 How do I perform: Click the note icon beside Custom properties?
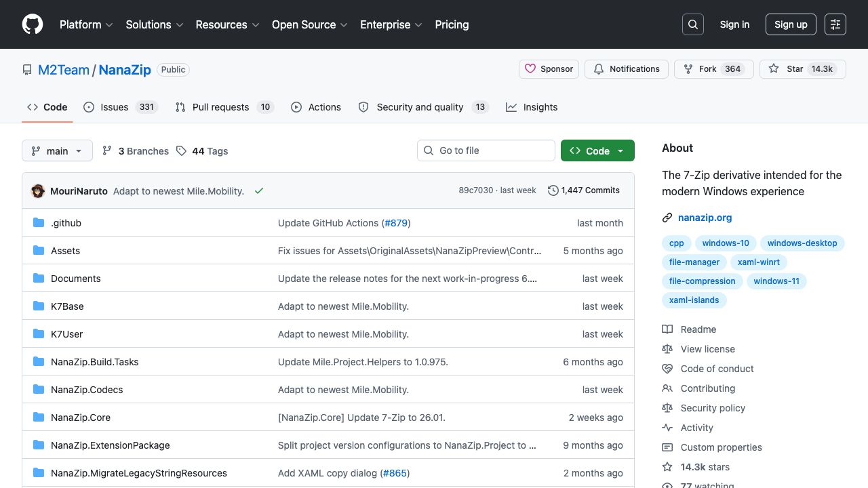tap(667, 447)
